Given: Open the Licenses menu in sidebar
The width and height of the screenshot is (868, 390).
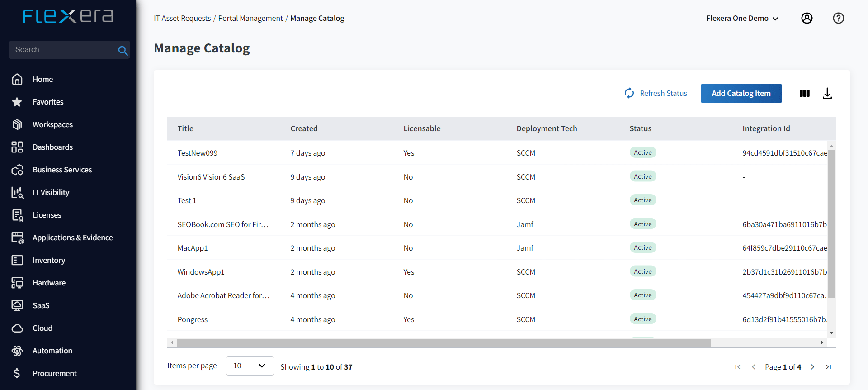Looking at the screenshot, I should [x=47, y=215].
